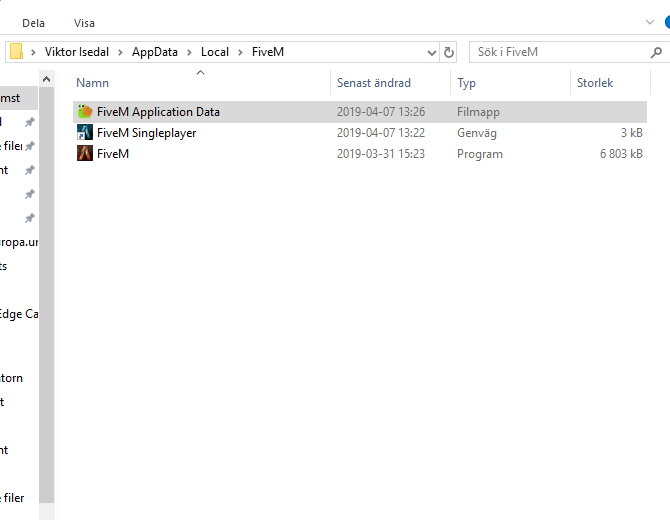Click the 'Program' type cell
Screen dimensions: 670x520
click(x=480, y=154)
